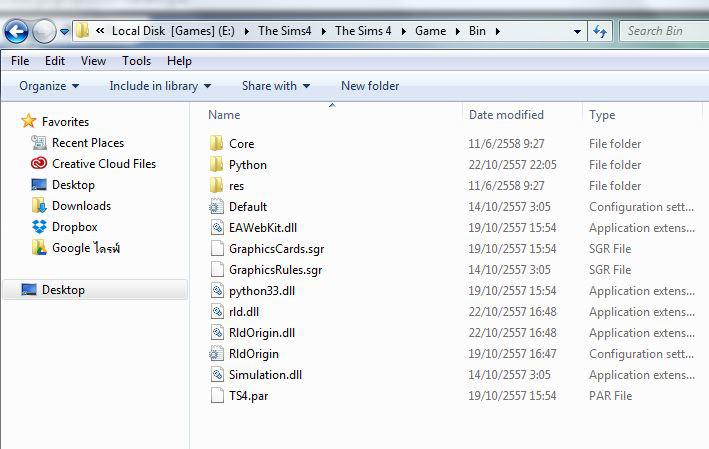
Task: Sort by the Type column header
Action: click(x=602, y=115)
